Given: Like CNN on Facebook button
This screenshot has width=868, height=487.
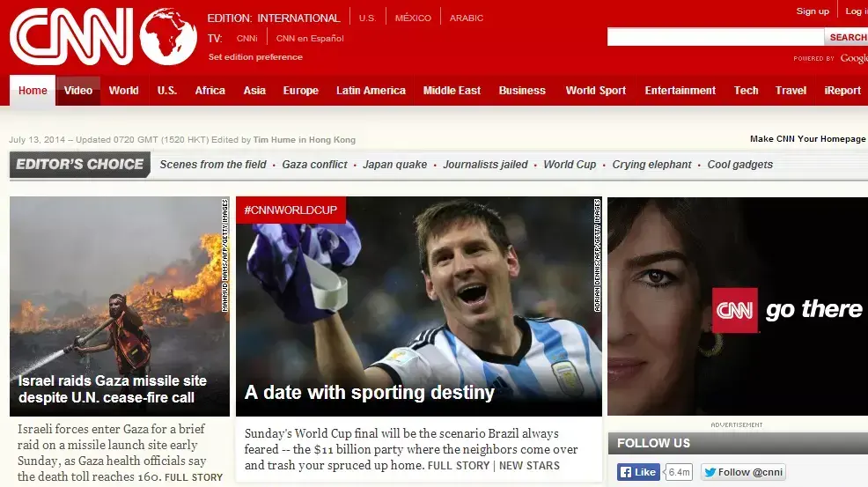Looking at the screenshot, I should click(x=638, y=472).
